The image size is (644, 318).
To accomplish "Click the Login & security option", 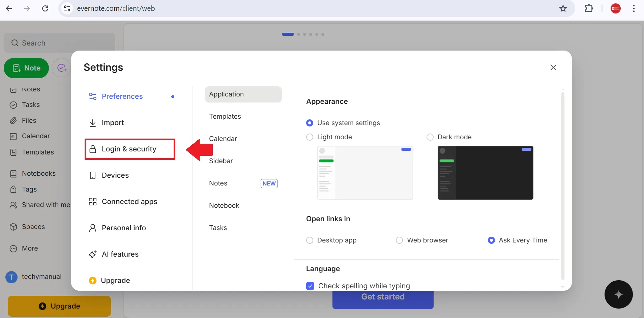I will (129, 149).
